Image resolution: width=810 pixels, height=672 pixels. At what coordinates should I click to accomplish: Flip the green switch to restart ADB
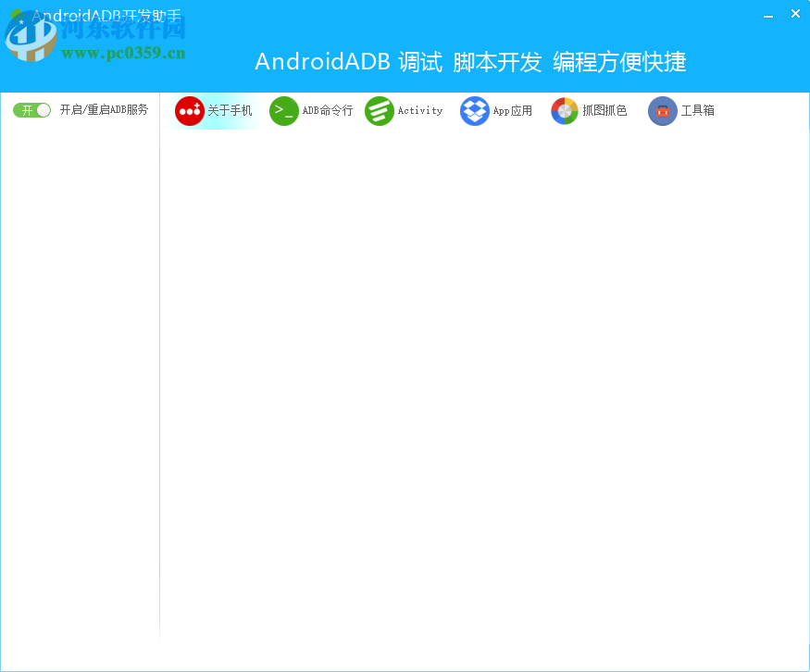[31, 109]
